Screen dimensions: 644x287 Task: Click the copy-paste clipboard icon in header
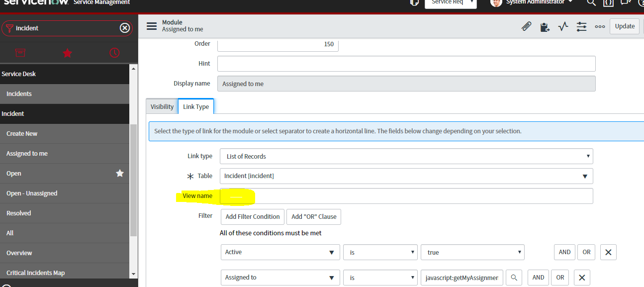tap(545, 26)
